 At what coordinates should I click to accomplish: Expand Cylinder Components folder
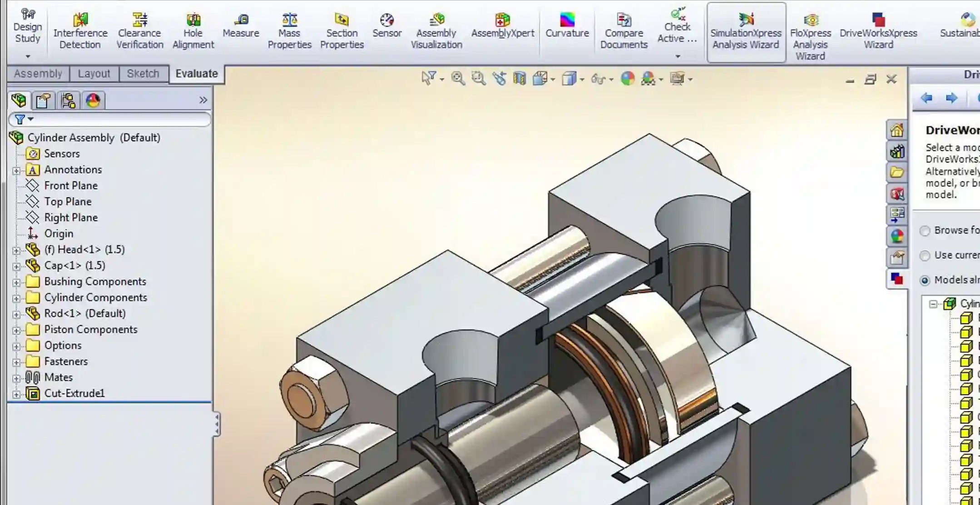click(x=16, y=298)
